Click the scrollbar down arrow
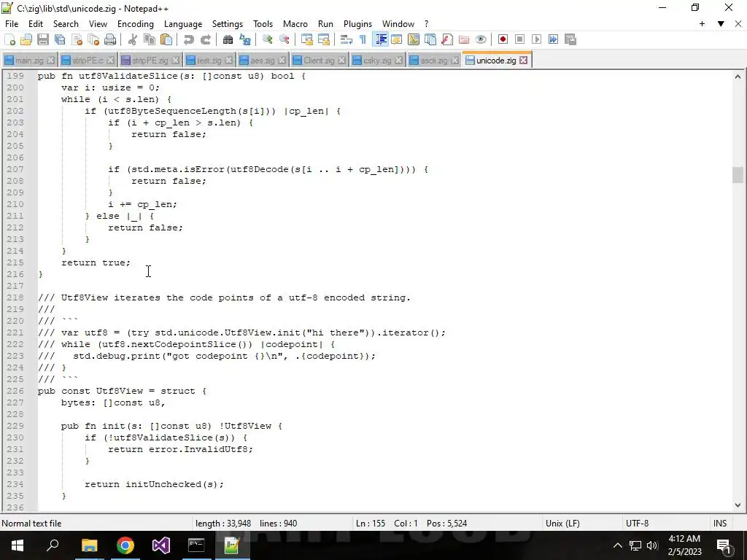The width and height of the screenshot is (747, 560). (x=738, y=506)
